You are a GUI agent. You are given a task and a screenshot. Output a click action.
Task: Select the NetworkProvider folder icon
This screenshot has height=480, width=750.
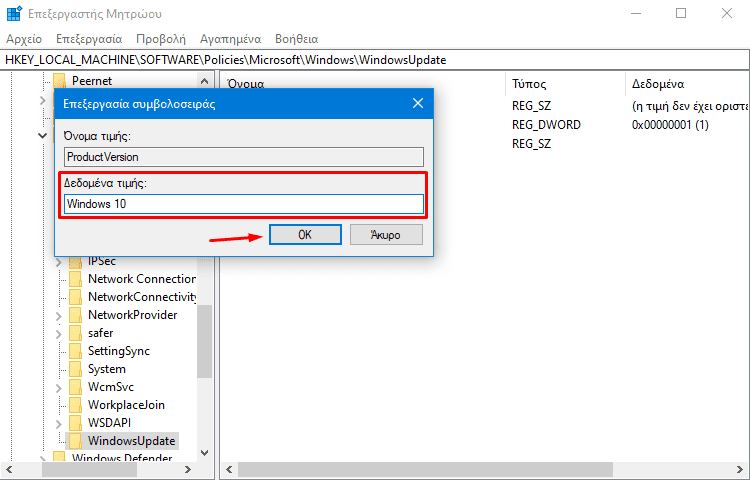pos(75,315)
